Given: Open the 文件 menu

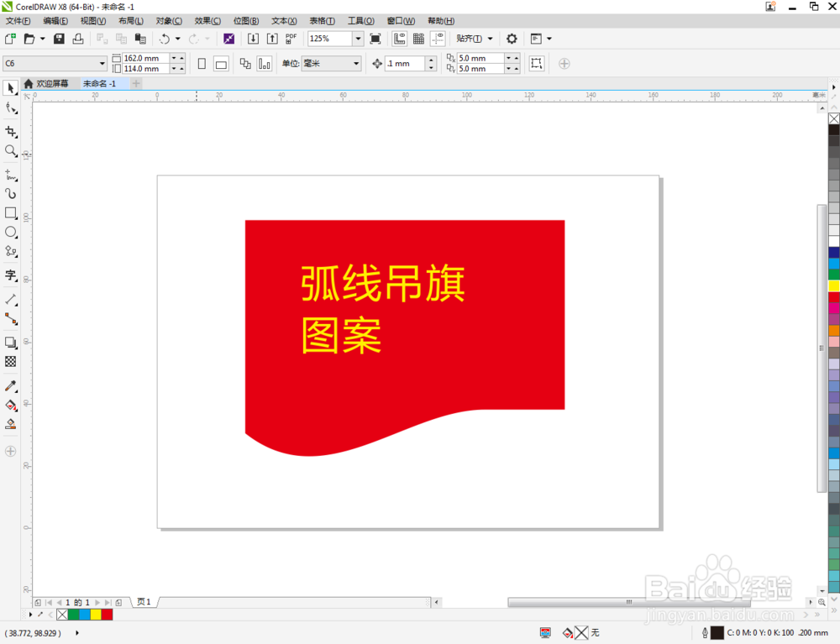Looking at the screenshot, I should click(x=17, y=21).
